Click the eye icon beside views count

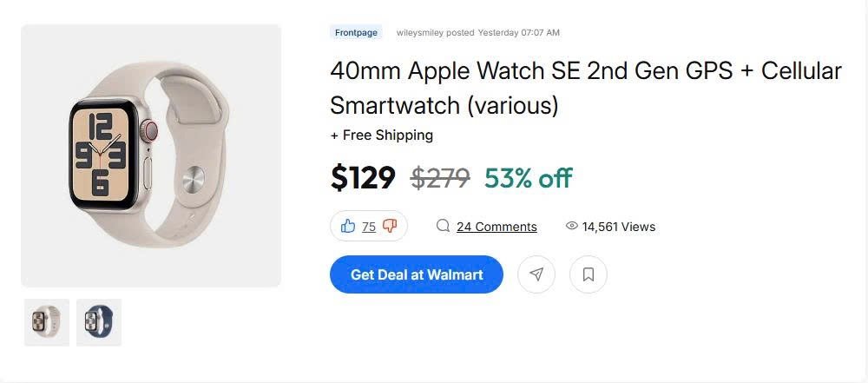571,226
